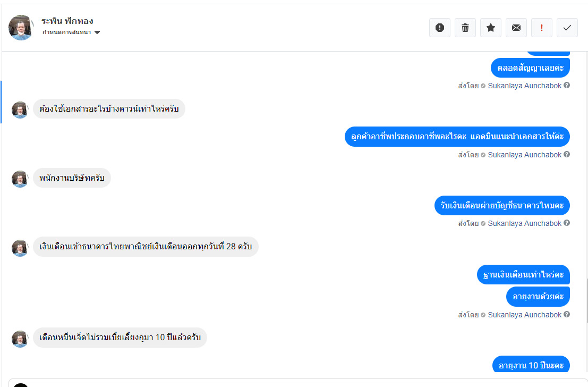Mark conversation as done with the checkmark
The height and width of the screenshot is (387, 588).
point(567,28)
